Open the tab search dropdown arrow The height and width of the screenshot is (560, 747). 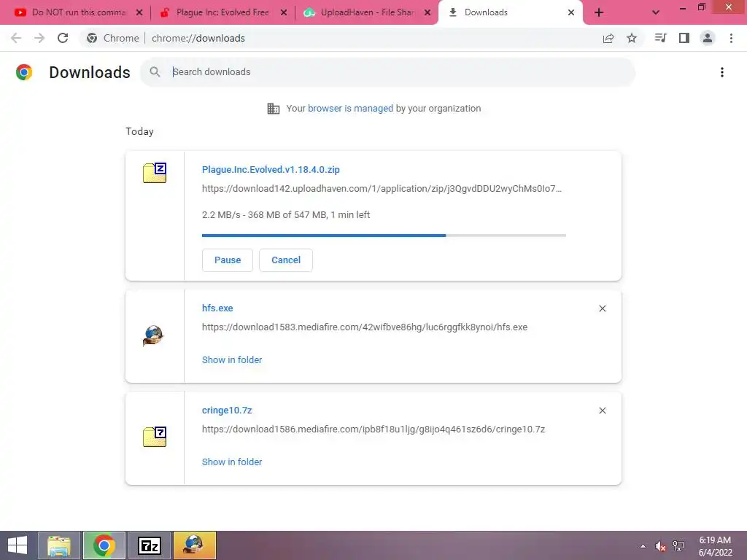pyautogui.click(x=656, y=12)
